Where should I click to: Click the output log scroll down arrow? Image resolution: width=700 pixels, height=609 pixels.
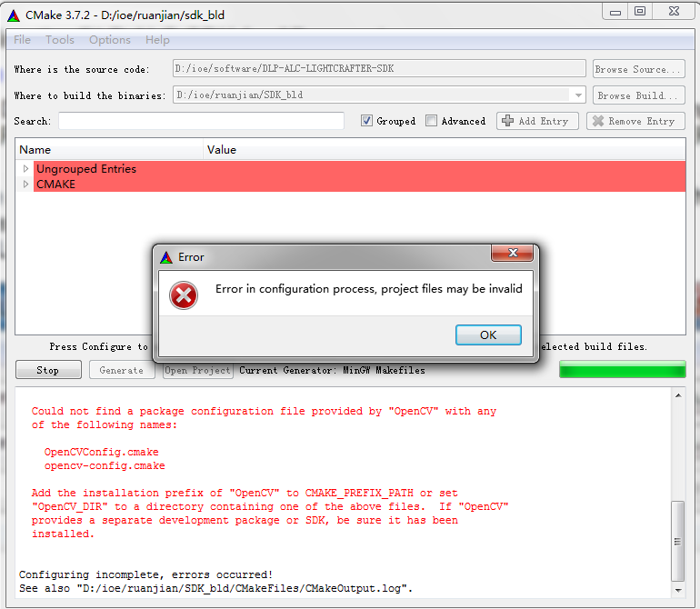pyautogui.click(x=677, y=590)
